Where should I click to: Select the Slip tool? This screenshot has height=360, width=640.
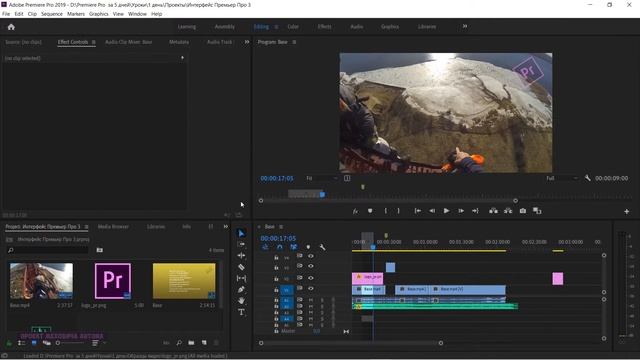(241, 278)
